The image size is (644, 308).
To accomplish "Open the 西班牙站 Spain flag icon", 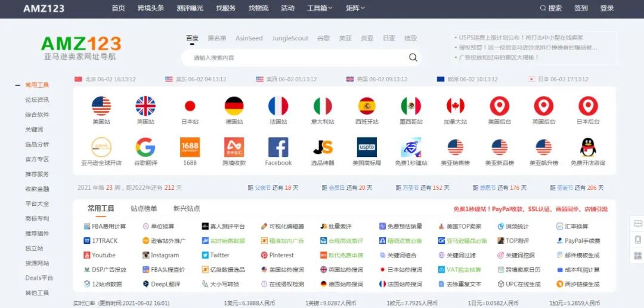I will point(367,106).
